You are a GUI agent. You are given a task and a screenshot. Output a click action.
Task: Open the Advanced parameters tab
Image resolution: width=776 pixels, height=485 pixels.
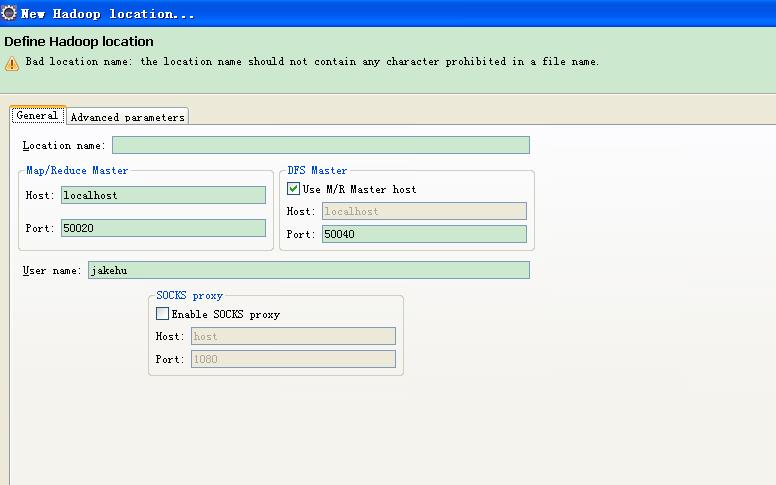(128, 117)
